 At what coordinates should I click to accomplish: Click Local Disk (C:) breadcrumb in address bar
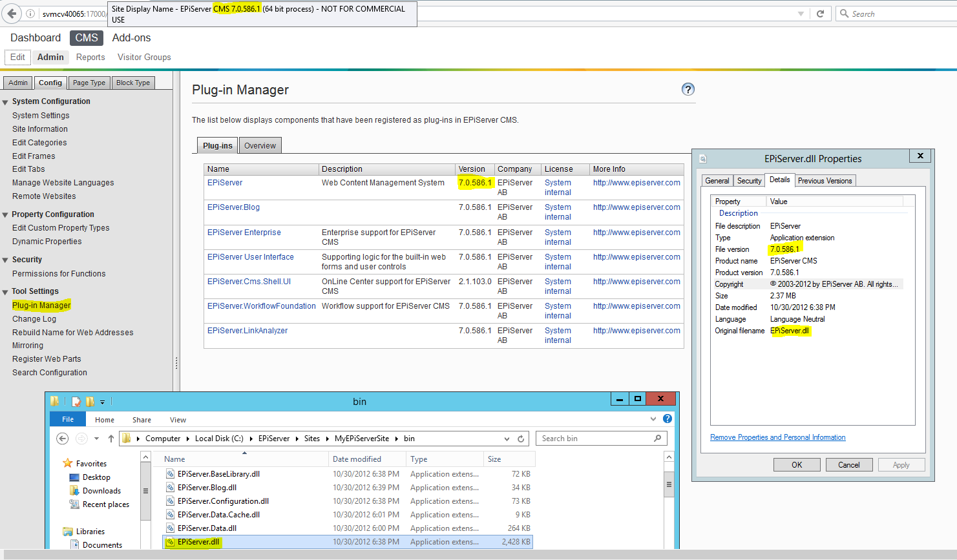click(x=219, y=439)
